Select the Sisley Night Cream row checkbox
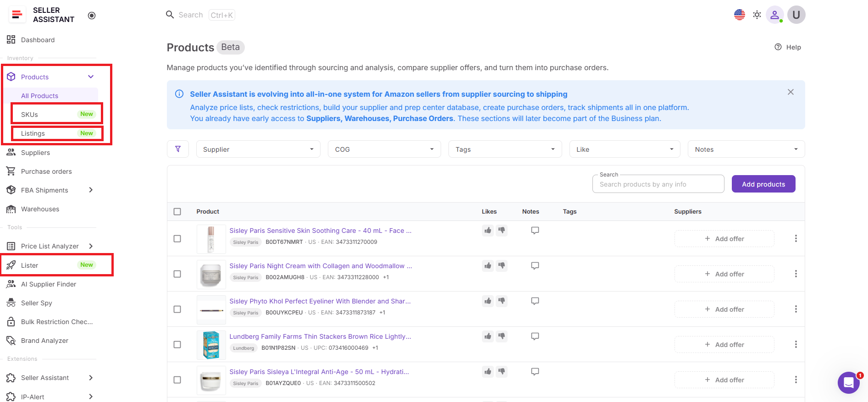This screenshot has width=868, height=402. click(x=177, y=274)
